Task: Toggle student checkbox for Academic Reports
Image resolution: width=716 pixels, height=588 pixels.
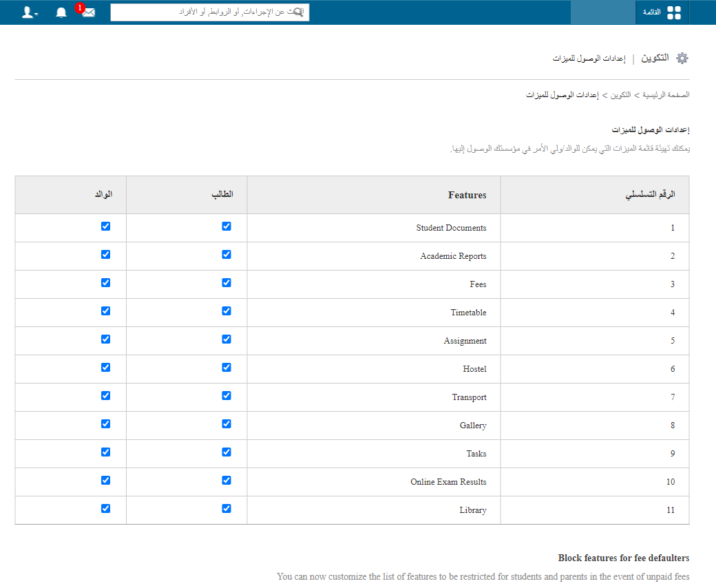Action: tap(227, 255)
